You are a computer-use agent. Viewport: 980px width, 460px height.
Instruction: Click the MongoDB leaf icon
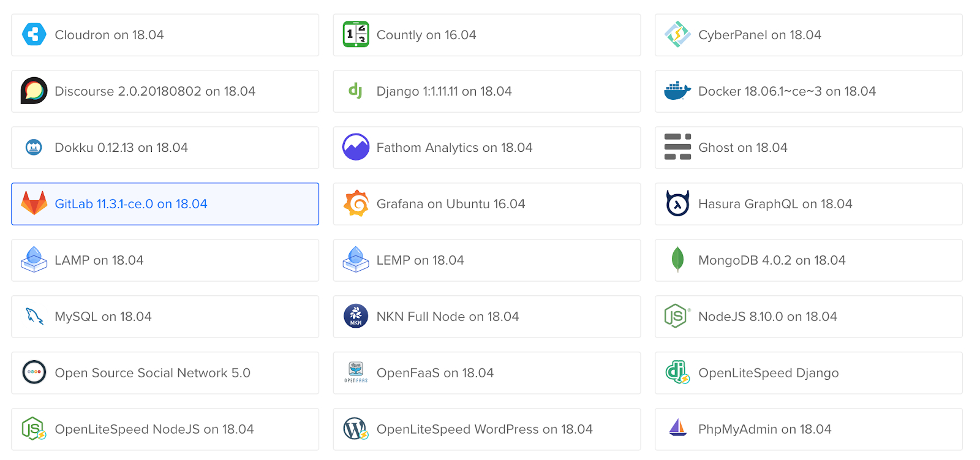click(677, 260)
